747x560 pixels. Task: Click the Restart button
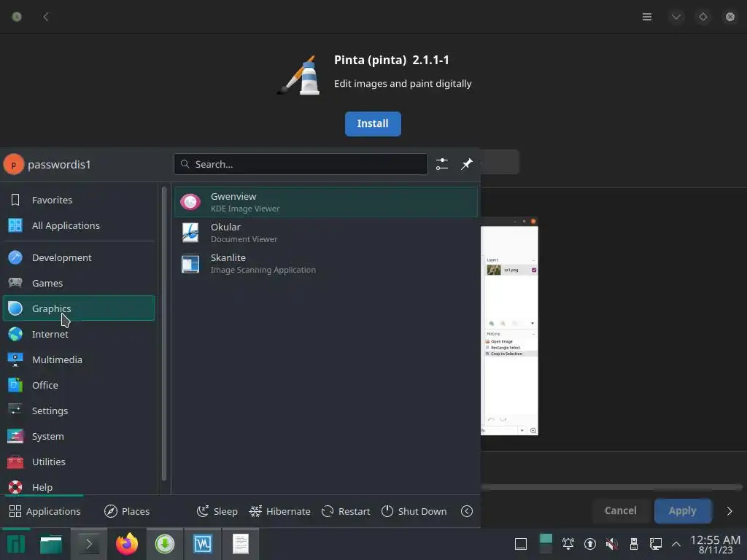pyautogui.click(x=346, y=511)
